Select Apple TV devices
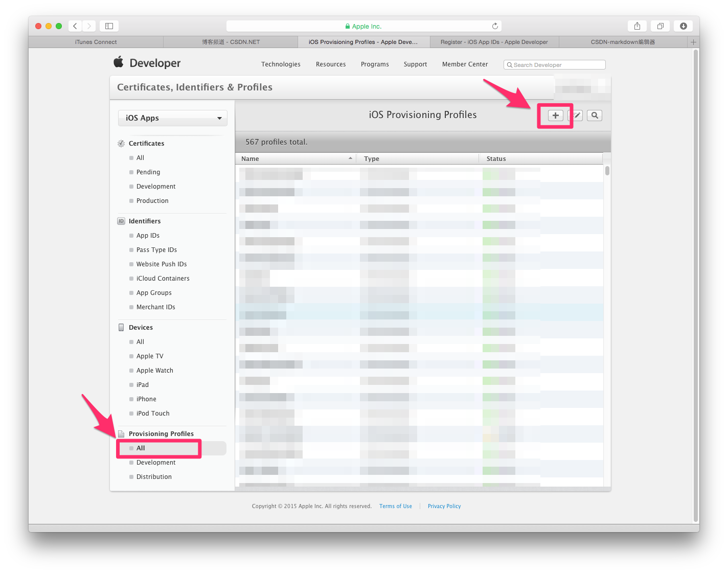The image size is (728, 573). coord(150,356)
